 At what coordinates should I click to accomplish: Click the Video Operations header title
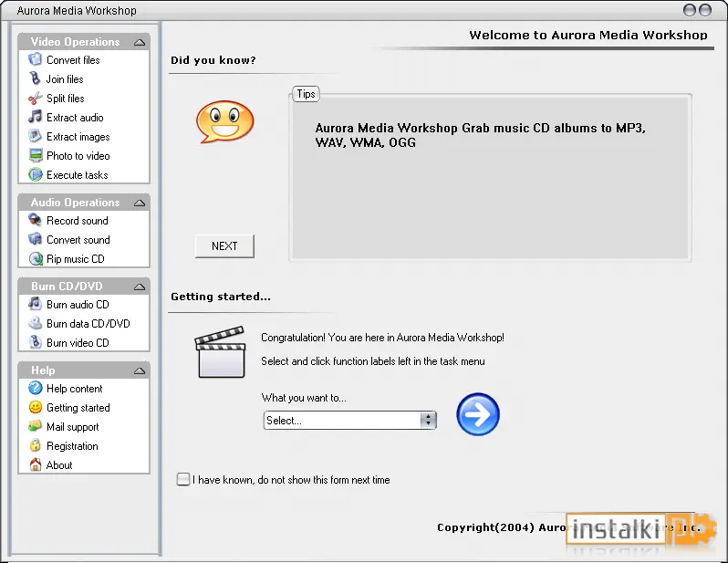pos(75,42)
